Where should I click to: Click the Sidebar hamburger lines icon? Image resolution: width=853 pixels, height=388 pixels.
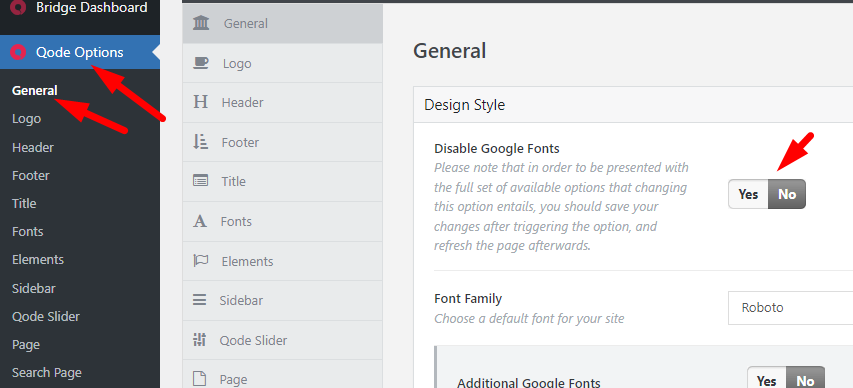coord(200,300)
